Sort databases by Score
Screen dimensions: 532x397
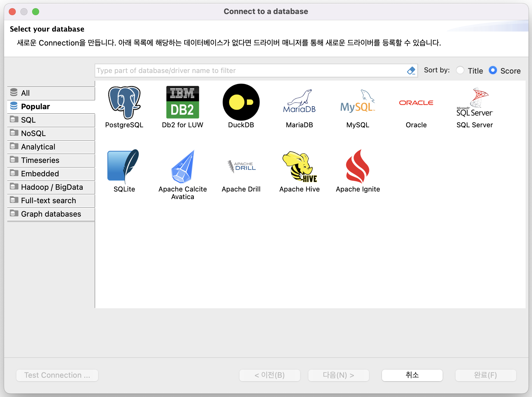(x=493, y=70)
